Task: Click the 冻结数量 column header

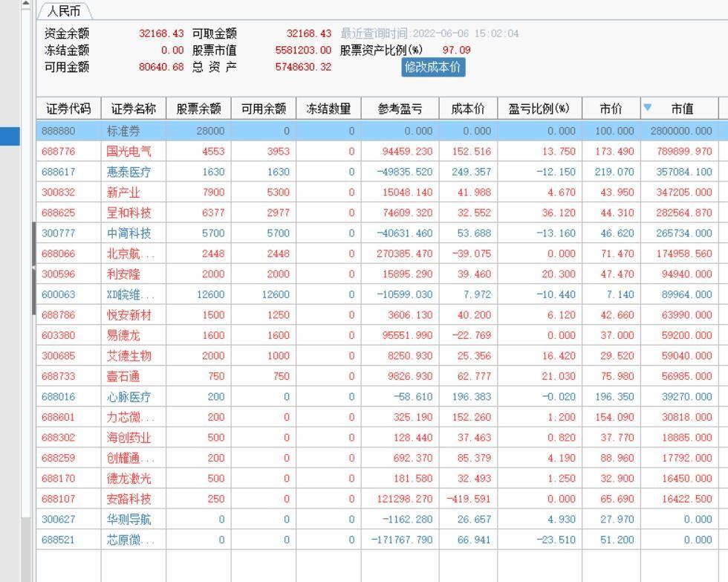Action: (x=328, y=109)
